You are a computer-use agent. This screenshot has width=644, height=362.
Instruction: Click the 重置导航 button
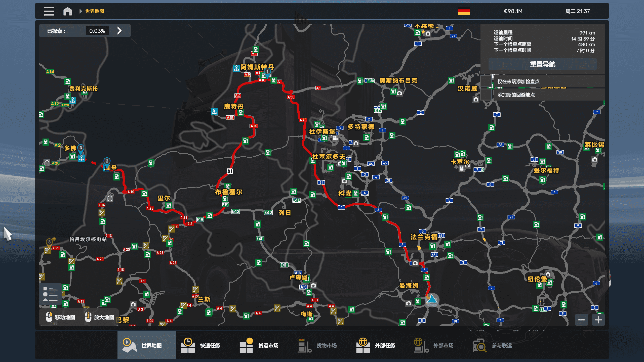coord(542,64)
